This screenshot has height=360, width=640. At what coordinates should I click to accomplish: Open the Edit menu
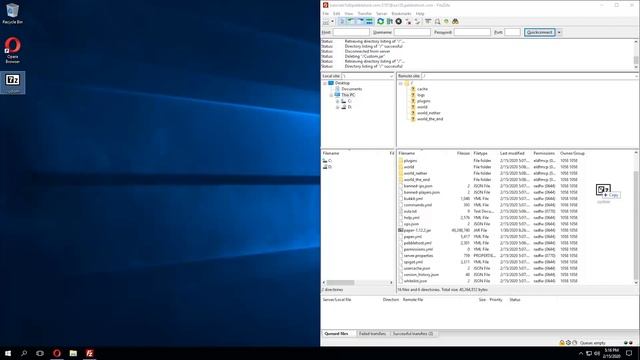point(336,13)
